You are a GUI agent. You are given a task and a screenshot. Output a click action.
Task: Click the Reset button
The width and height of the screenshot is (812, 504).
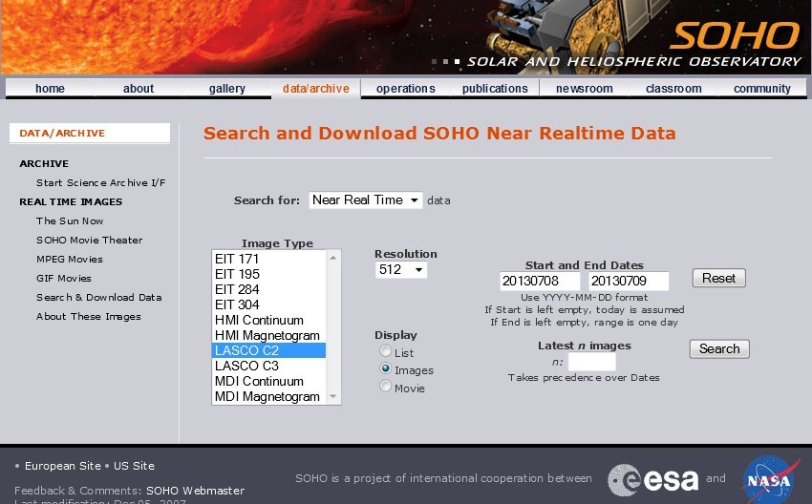(x=718, y=278)
